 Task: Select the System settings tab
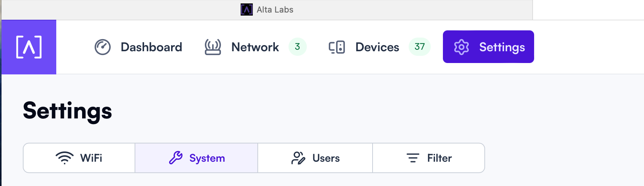tap(197, 158)
